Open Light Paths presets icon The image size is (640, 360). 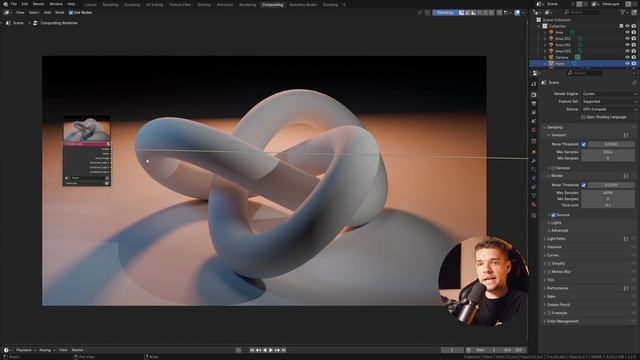coord(626,239)
